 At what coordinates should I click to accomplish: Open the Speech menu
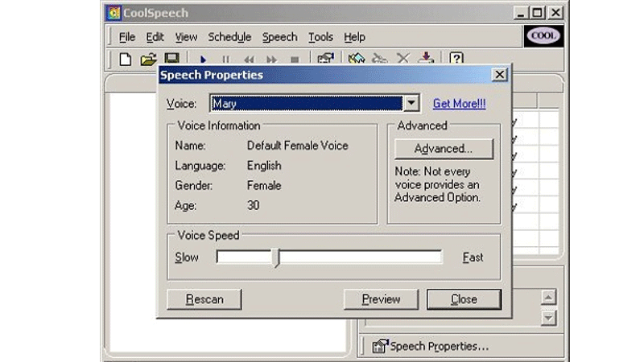coord(279,37)
